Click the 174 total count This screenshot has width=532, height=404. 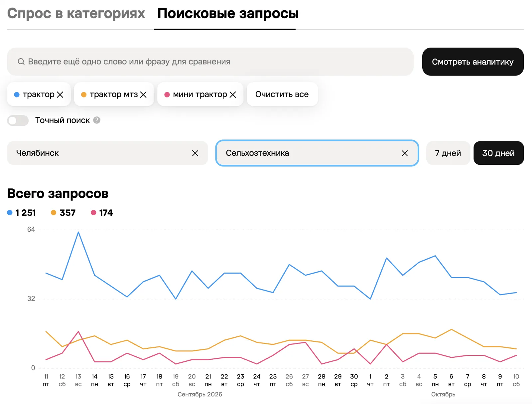tap(106, 213)
